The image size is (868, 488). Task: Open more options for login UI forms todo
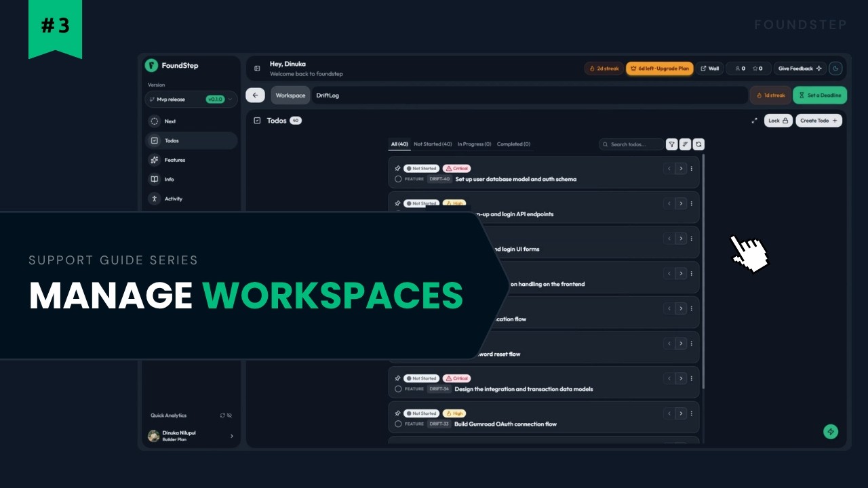[x=692, y=239]
